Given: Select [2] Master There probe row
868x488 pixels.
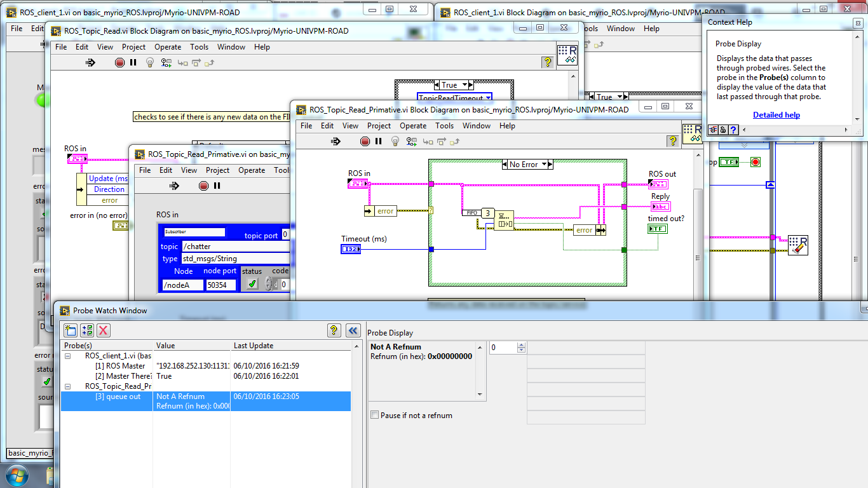Looking at the screenshot, I should [x=206, y=376].
